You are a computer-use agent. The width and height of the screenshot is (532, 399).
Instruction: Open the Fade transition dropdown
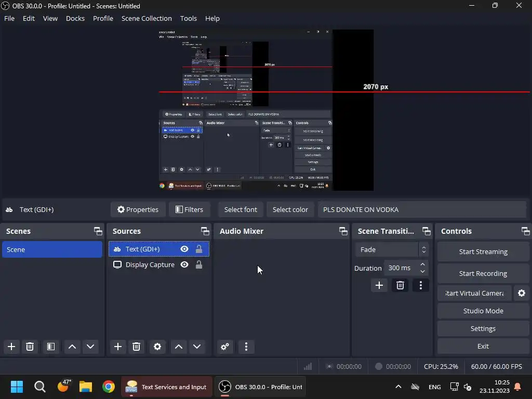pos(392,250)
